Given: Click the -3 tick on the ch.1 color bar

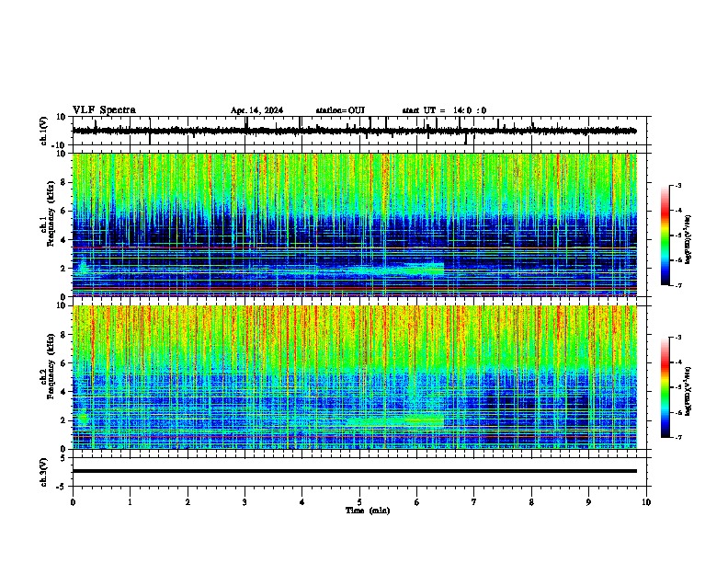Looking at the screenshot, I should click(x=678, y=185).
